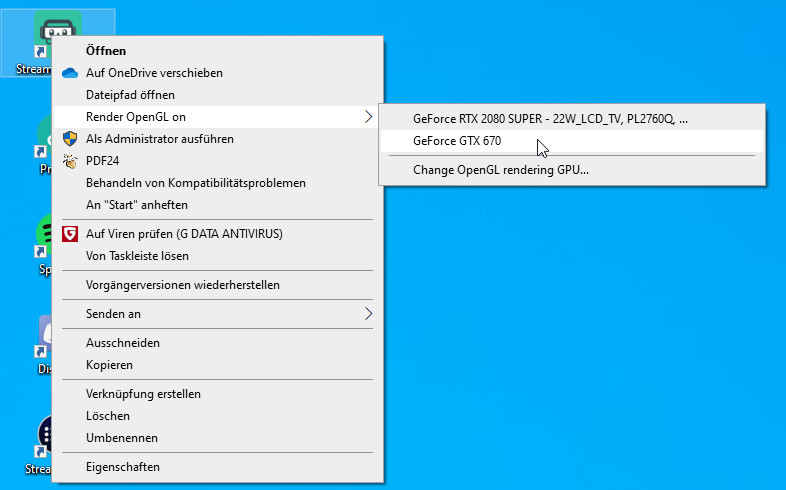Viewport: 786px width, 490px height.
Task: Select the Spotify desktop shortcut icon
Action: [43, 245]
